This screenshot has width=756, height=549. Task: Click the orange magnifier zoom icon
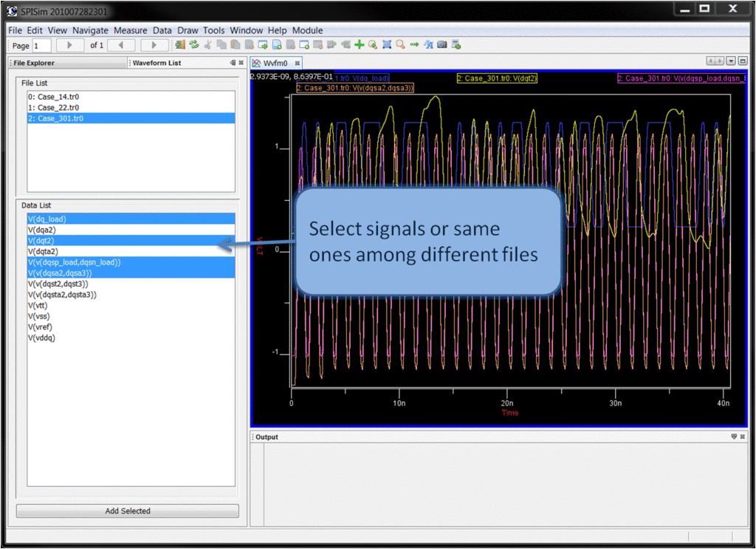tap(400, 45)
